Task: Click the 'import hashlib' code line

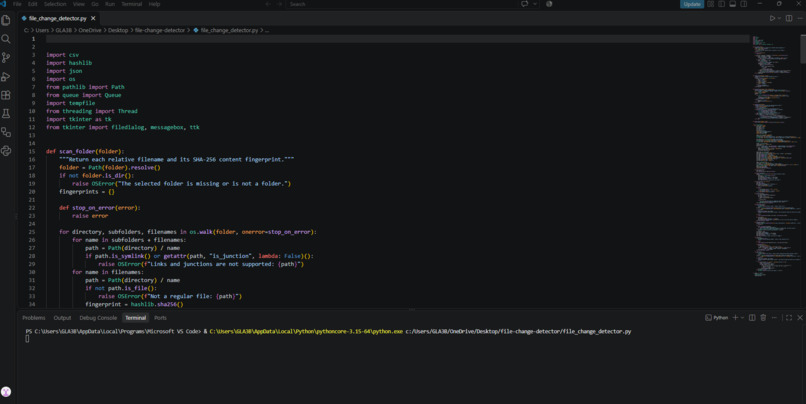Action: click(x=69, y=63)
